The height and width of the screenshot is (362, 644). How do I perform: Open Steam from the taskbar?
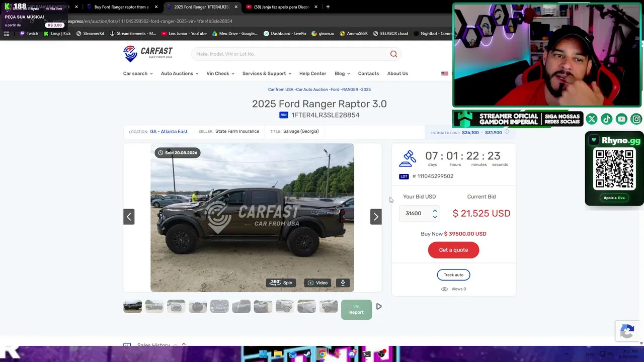[307, 354]
